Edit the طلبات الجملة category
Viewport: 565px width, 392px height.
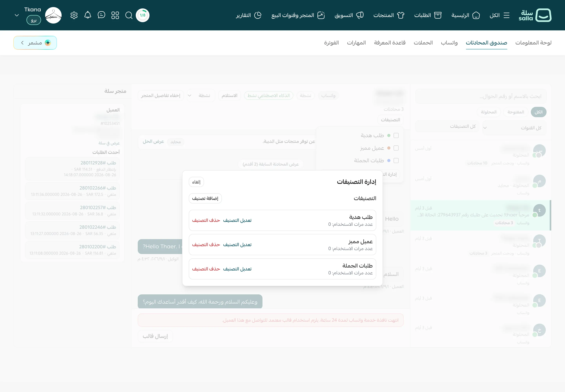(237, 269)
